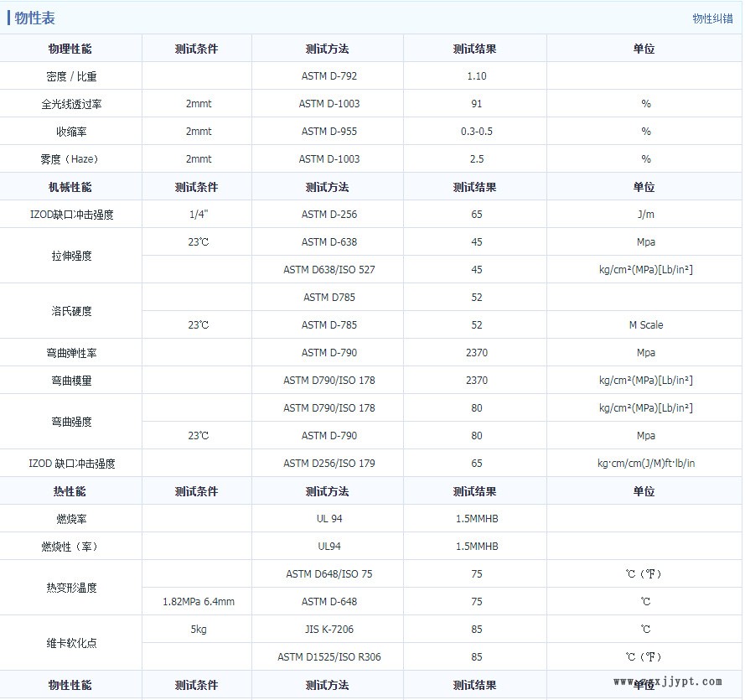The width and height of the screenshot is (745, 700).
Task: Click the 0.3-0.5 shrinkage result value
Action: [x=475, y=132]
